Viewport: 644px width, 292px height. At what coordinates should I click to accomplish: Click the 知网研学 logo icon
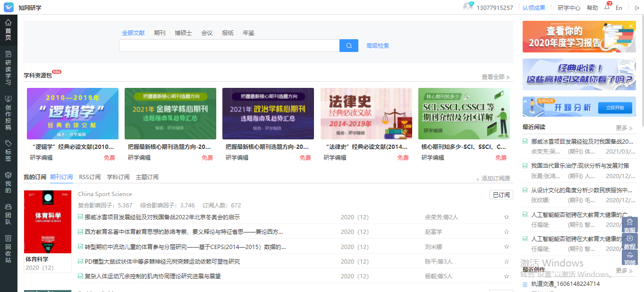pos(8,7)
